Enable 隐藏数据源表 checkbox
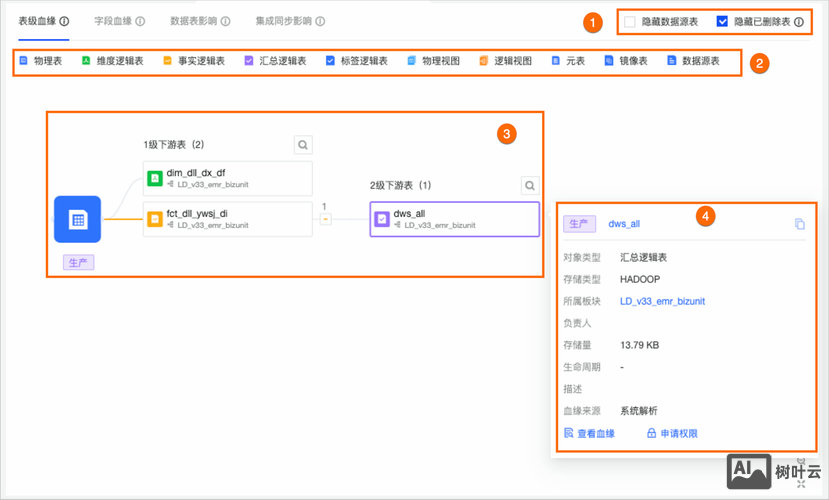This screenshot has height=500, width=829. pyautogui.click(x=630, y=22)
